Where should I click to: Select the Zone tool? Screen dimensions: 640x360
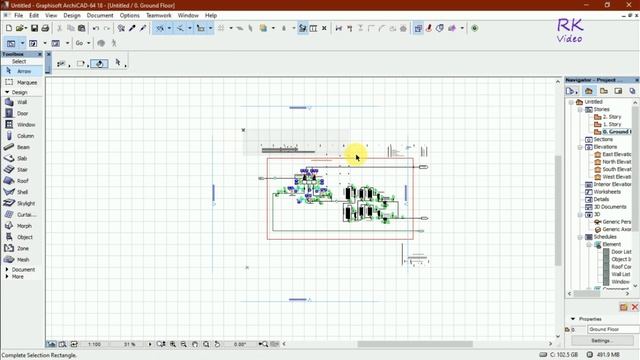click(22, 248)
